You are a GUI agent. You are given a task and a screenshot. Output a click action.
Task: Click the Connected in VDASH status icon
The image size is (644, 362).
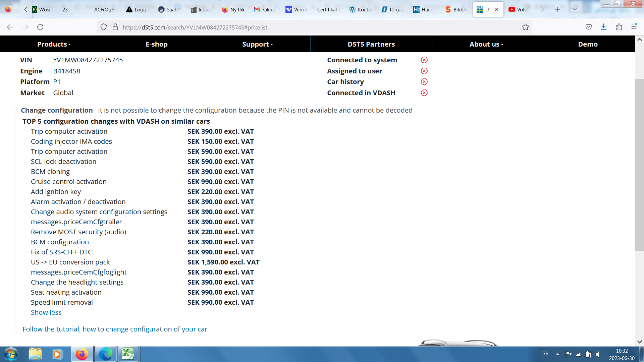click(x=424, y=93)
